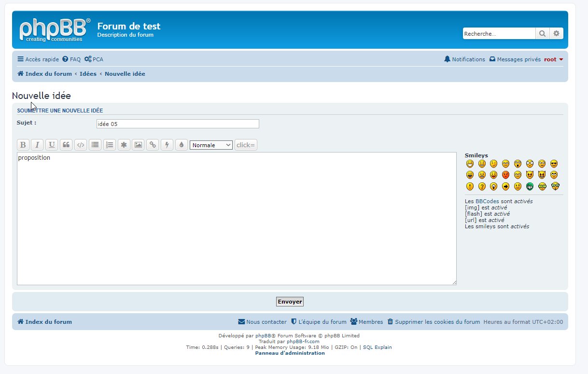Open the Accès rapide quick links menu
Image resolution: width=588 pixels, height=374 pixels.
(38, 59)
